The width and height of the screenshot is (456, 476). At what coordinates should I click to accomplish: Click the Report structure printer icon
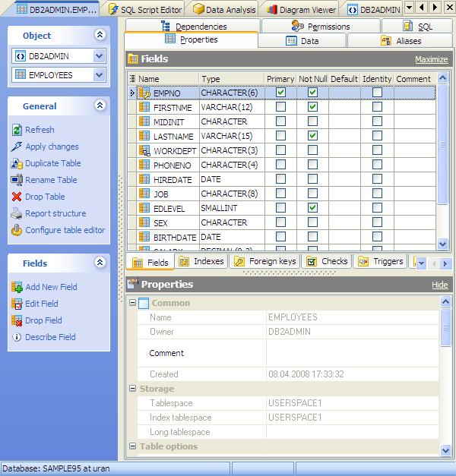click(x=17, y=213)
